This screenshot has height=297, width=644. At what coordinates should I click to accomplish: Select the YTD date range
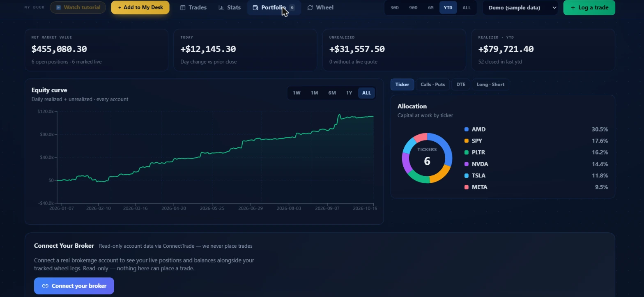pos(448,7)
